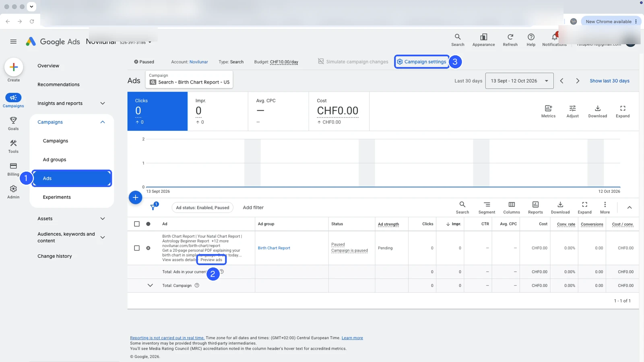Screen dimensions: 644x362
Task: Expand Insights and reports section
Action: (103, 103)
